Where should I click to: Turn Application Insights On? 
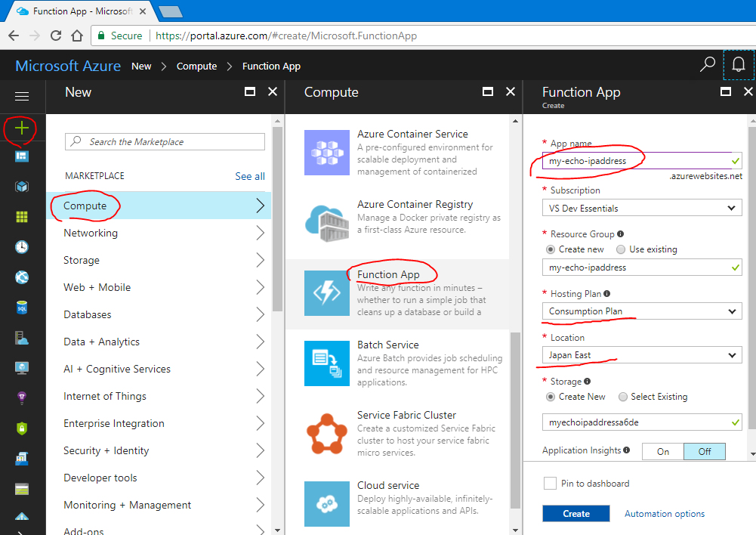coord(662,451)
